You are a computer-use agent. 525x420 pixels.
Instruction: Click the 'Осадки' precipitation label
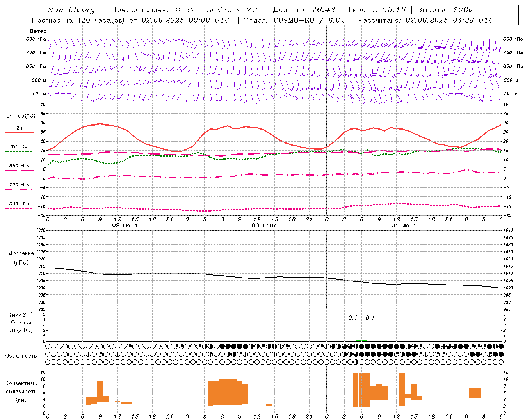pos(21,322)
